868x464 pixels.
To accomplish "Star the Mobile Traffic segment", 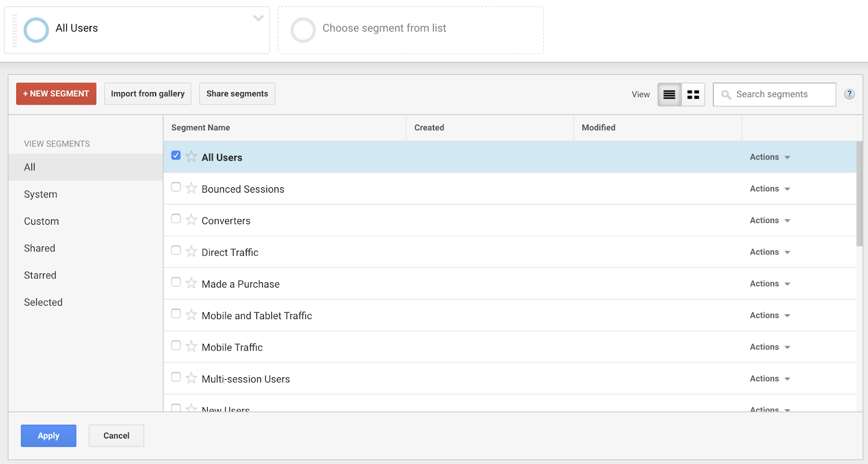I will click(191, 346).
